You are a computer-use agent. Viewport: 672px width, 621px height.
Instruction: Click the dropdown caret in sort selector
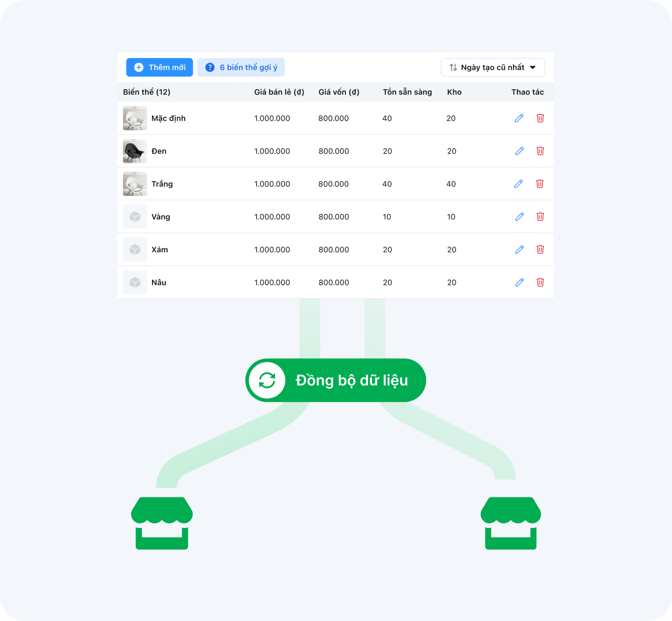pos(533,68)
